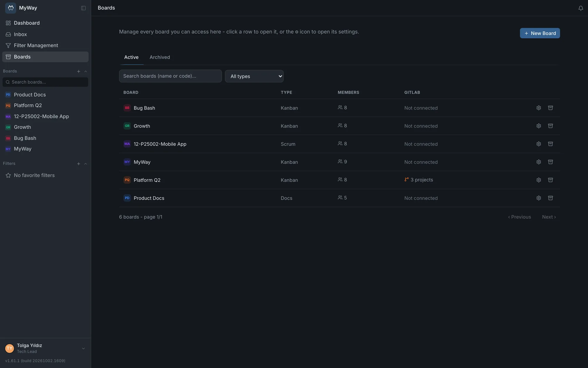Archive the 12-P25002-Mobile App board
Screen dimensions: 588x368
550,144
